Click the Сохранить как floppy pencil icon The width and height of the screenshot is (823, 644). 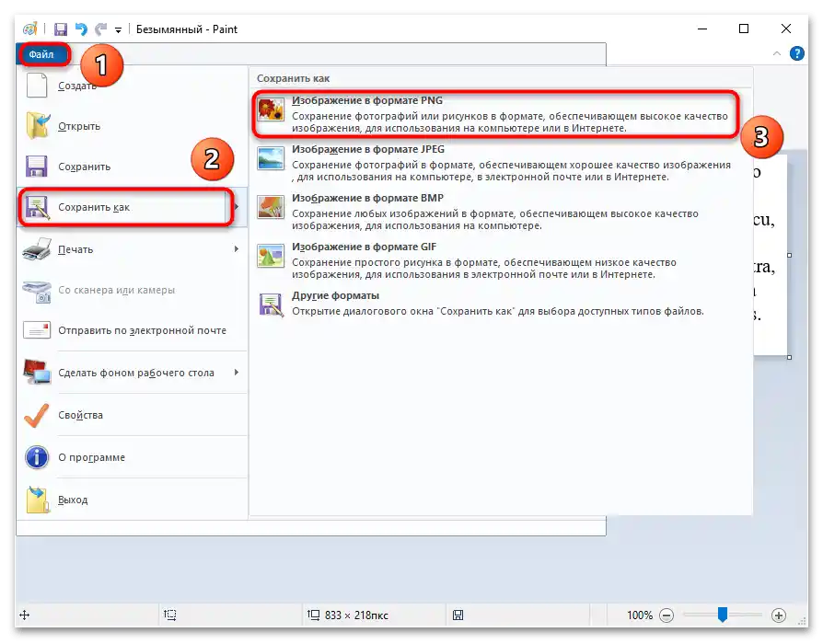coord(37,207)
